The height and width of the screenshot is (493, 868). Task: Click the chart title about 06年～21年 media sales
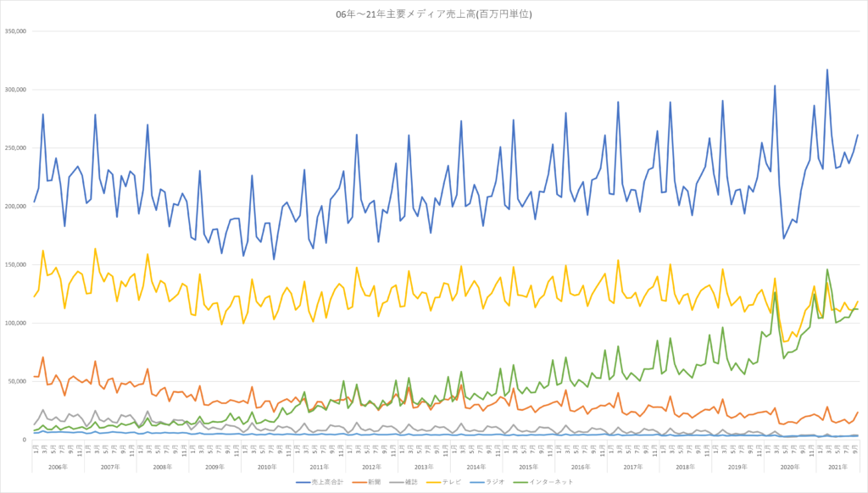[433, 14]
